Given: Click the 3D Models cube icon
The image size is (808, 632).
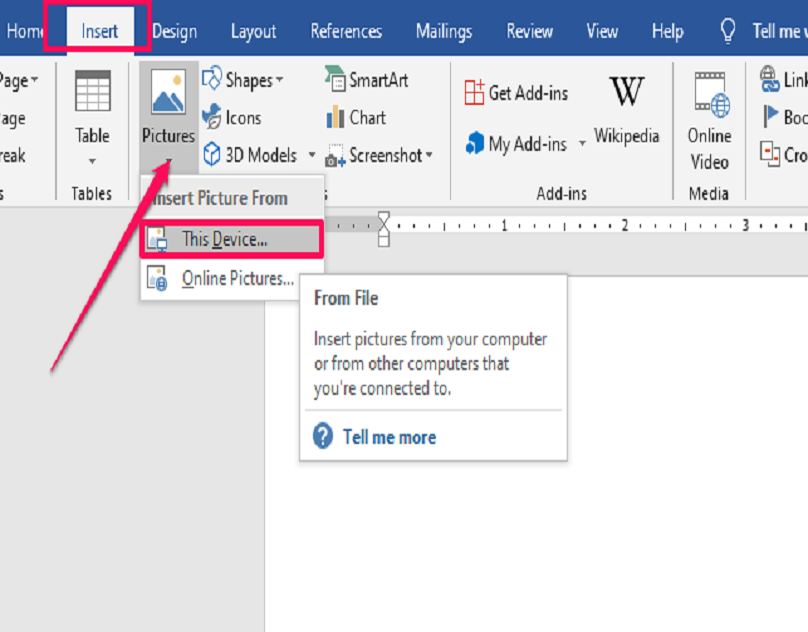Looking at the screenshot, I should (211, 154).
